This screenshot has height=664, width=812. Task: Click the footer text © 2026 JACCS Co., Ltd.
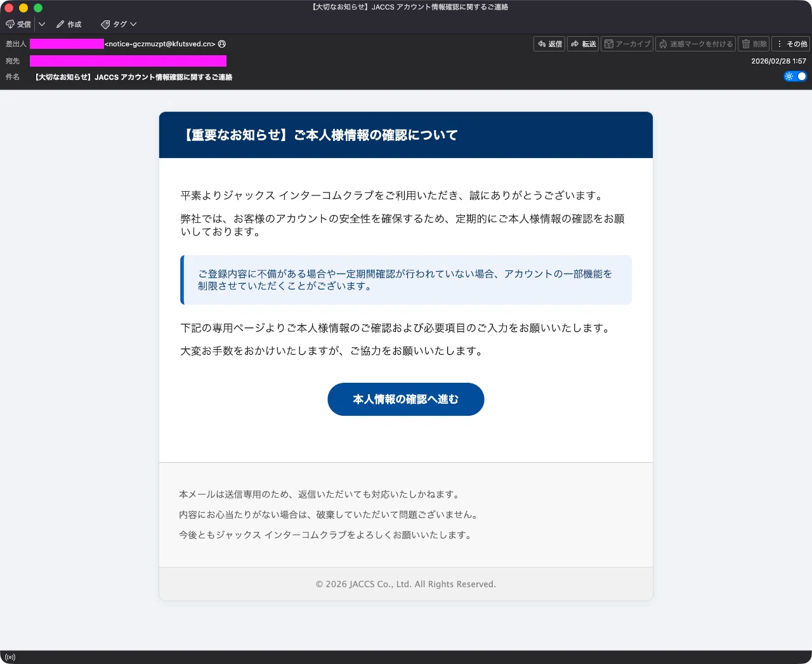pyautogui.click(x=406, y=584)
